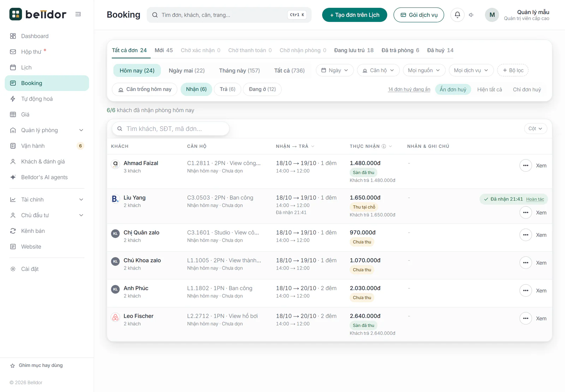This screenshot has height=392, width=565.
Task: Open Kênh bán channels page
Action: coord(47,231)
